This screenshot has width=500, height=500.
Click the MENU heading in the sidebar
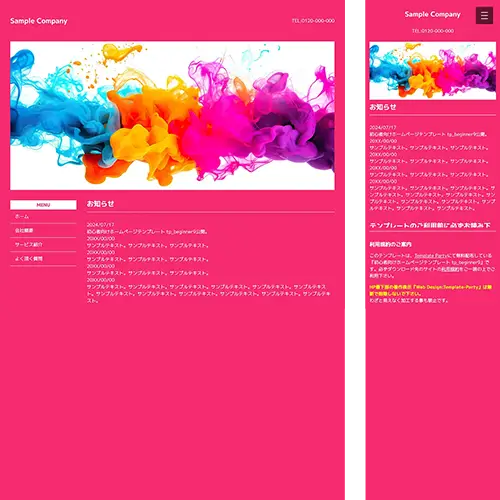[x=43, y=205]
